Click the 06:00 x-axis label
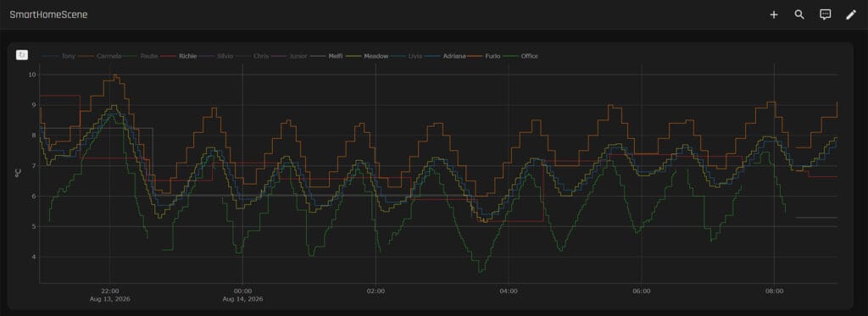This screenshot has width=868, height=316. pyautogui.click(x=641, y=291)
